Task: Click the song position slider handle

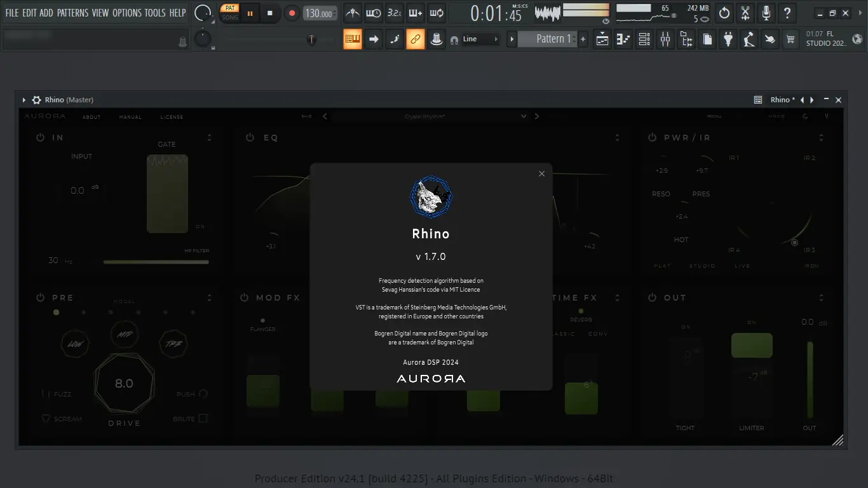Action: (x=311, y=39)
